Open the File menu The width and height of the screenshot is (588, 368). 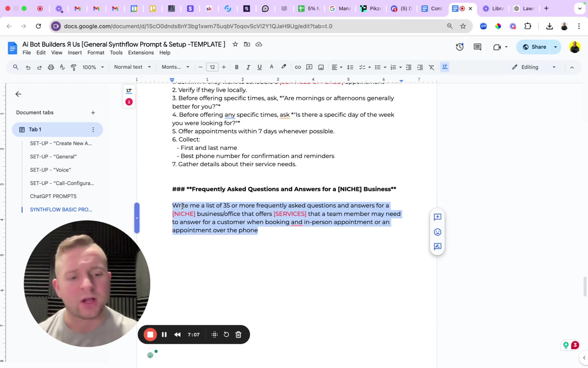[x=27, y=53]
